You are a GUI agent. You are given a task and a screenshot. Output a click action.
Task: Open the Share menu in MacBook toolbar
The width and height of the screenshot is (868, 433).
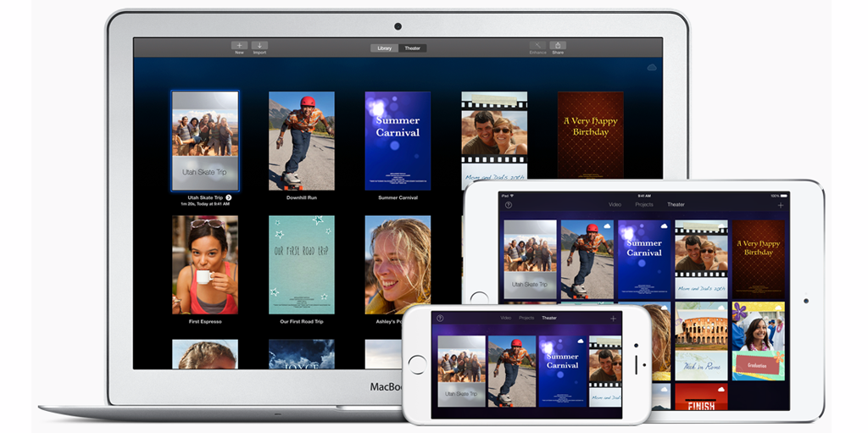pos(558,46)
